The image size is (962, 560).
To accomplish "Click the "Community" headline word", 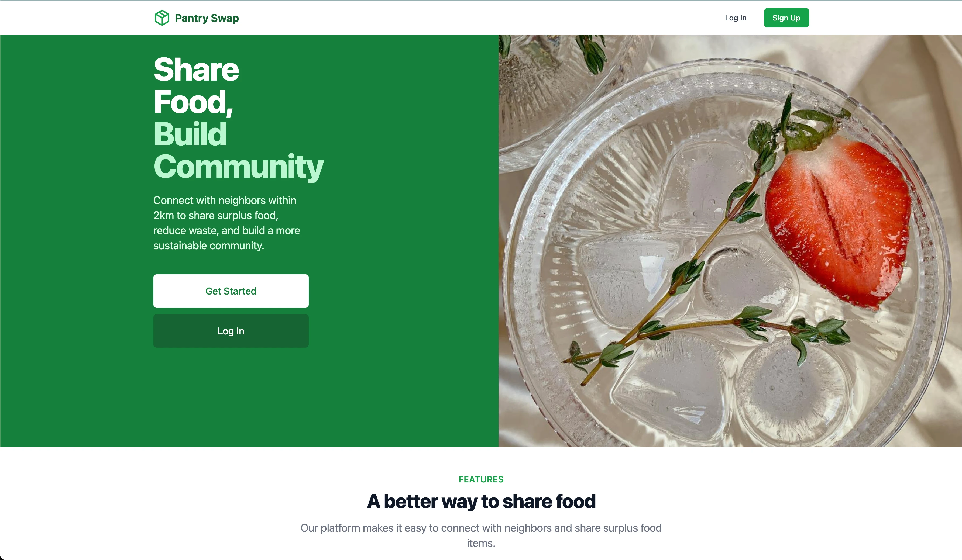I will click(239, 167).
